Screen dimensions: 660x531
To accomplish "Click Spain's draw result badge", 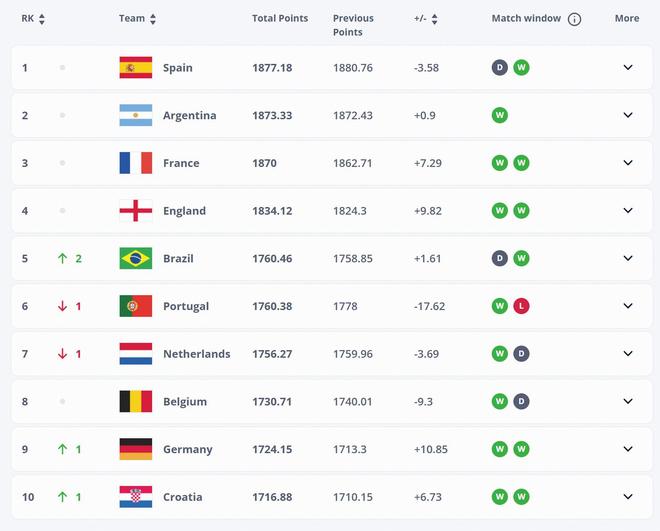I will (500, 68).
